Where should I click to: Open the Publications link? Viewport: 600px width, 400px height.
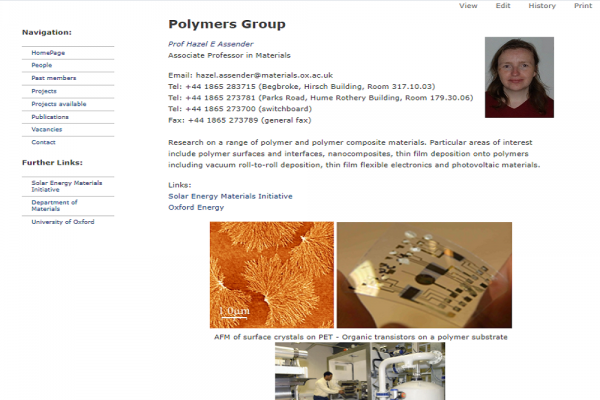50,117
